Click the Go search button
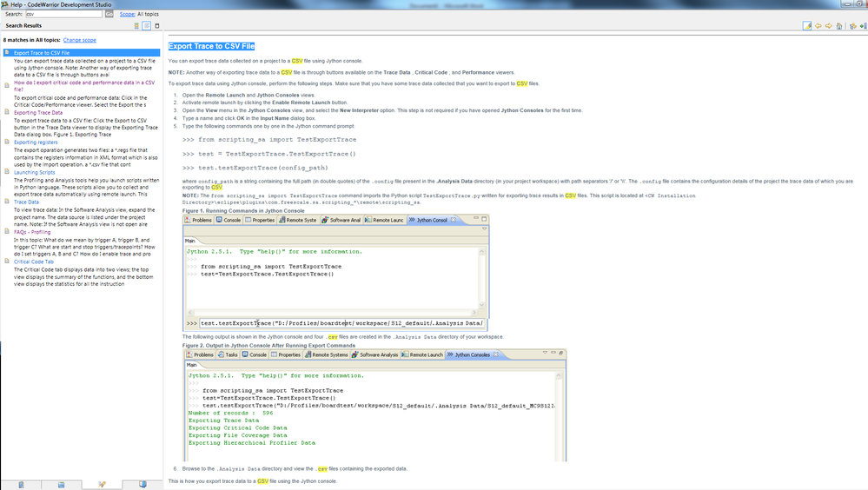 point(109,14)
